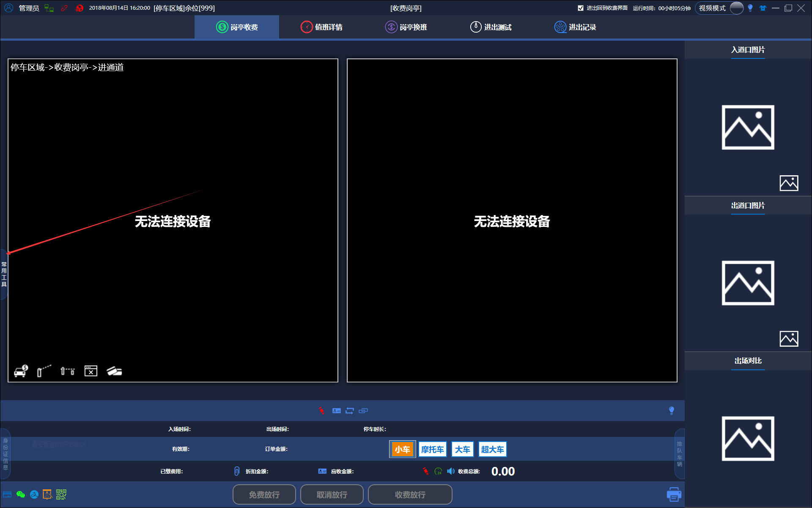Click the lightbulb icon in the info bar
The image size is (812, 508).
[672, 411]
